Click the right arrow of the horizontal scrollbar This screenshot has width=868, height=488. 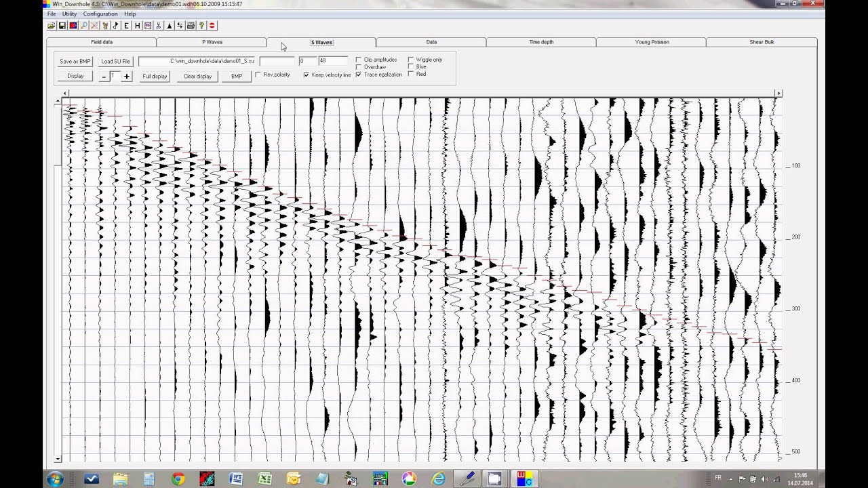click(x=778, y=93)
